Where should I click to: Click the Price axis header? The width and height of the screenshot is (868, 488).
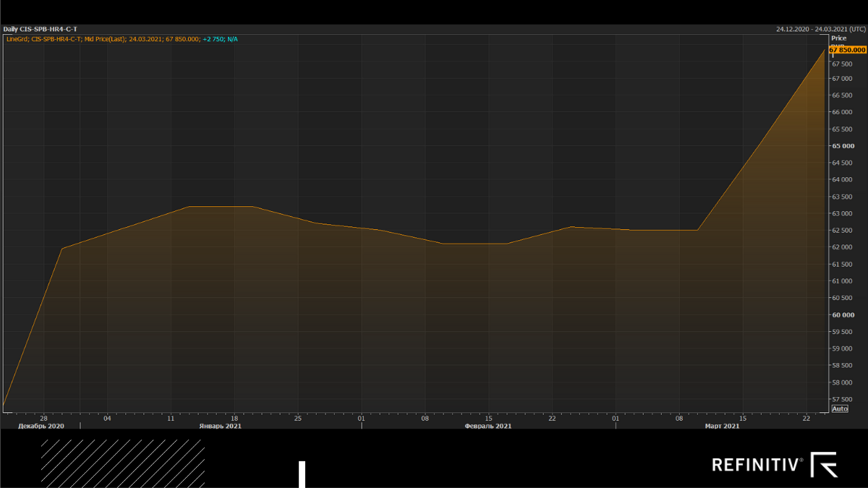click(x=838, y=38)
